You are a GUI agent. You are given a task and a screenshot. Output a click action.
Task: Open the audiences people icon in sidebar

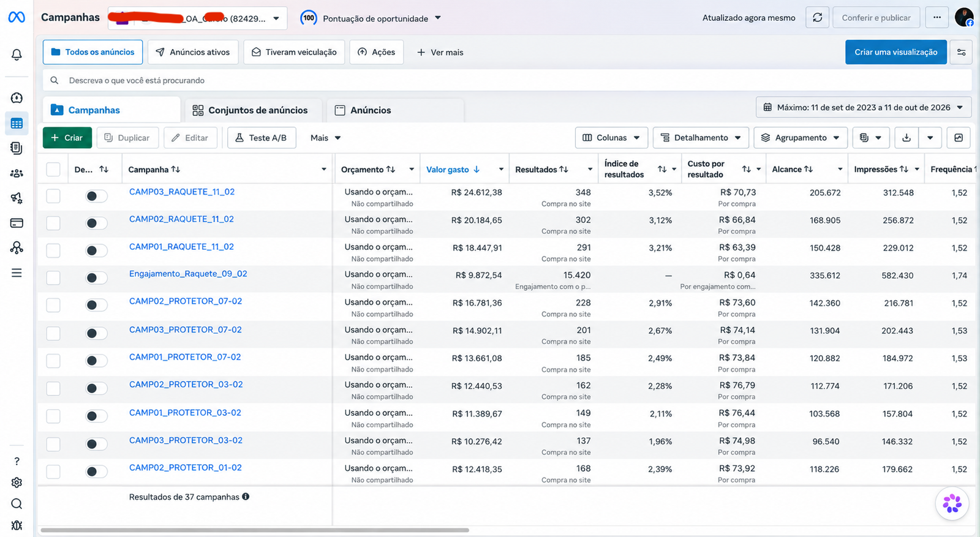[x=17, y=173]
